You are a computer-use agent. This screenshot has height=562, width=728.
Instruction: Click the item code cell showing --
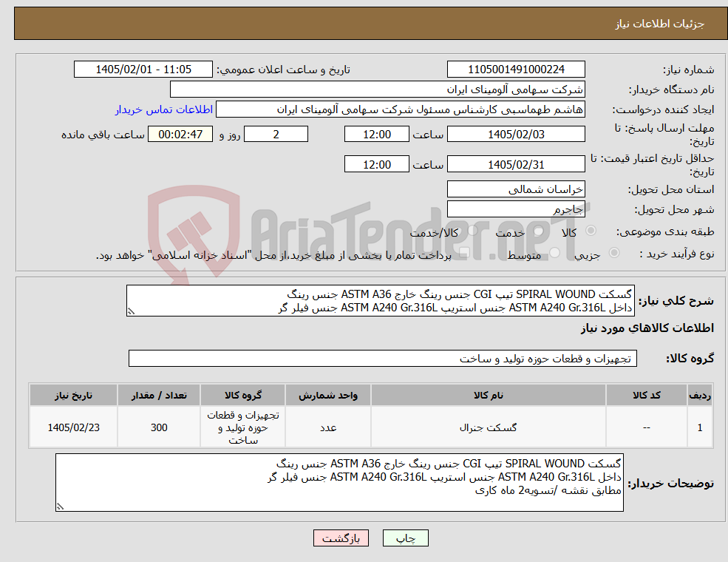(x=646, y=427)
